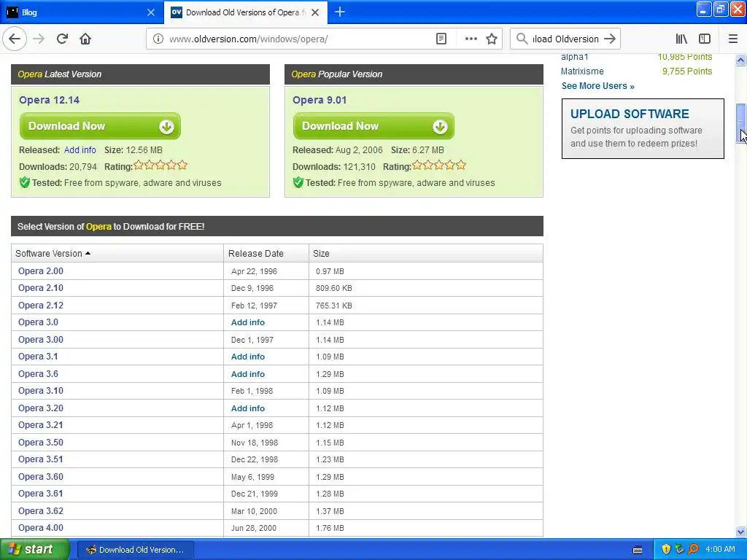Open Opera 2.12 version link
747x560 pixels.
(x=41, y=306)
